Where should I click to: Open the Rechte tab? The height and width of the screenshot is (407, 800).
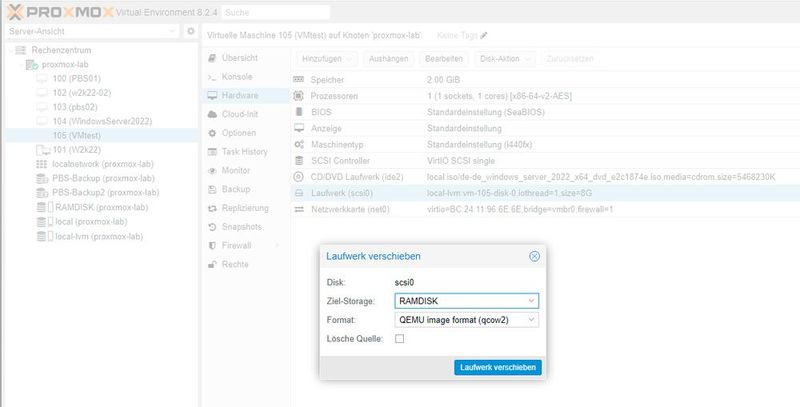pyautogui.click(x=246, y=264)
